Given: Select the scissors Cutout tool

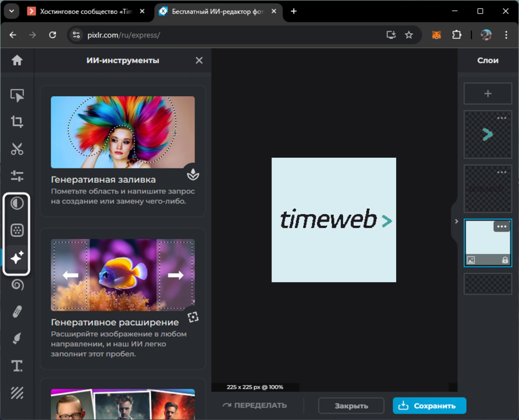Looking at the screenshot, I should 17,149.
